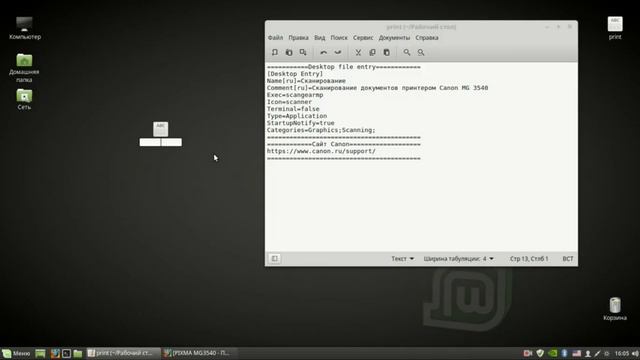Click the Стр 13, Стлб 1 position indicator

point(529,259)
